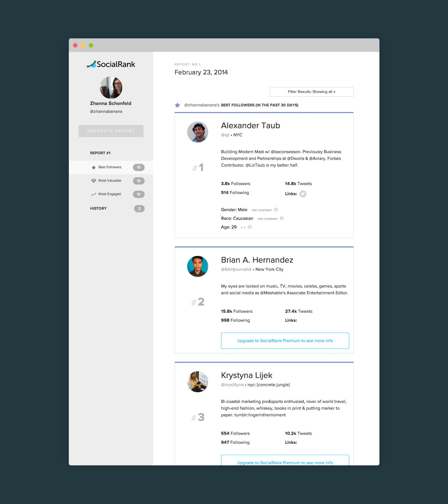Viewport: 448px width, 504px height.
Task: Click the Generate Report button
Action: [111, 131]
